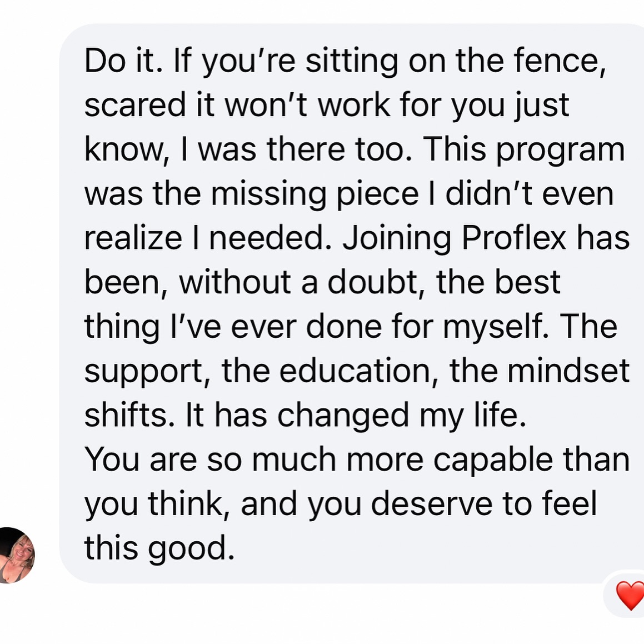Click the sentence "It has changed my life."

coord(356,416)
